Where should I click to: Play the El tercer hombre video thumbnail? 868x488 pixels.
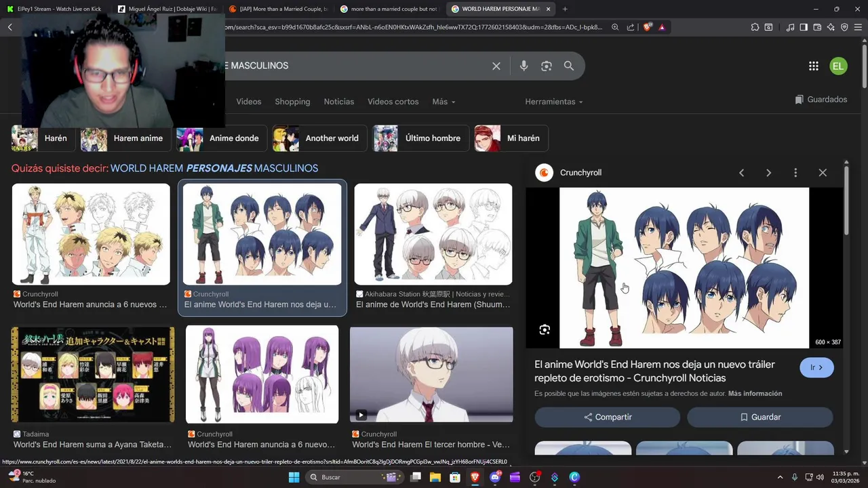click(x=431, y=375)
